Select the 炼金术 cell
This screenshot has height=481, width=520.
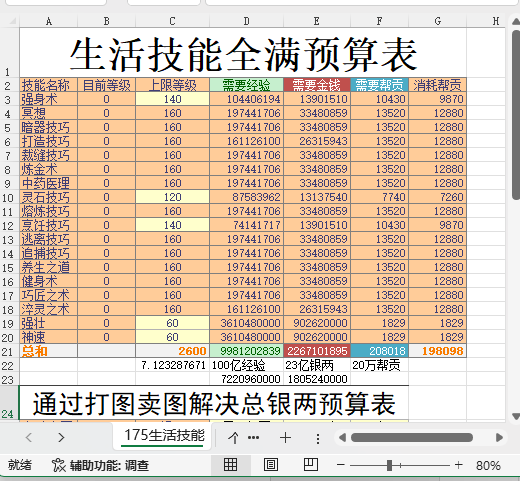pos(49,169)
